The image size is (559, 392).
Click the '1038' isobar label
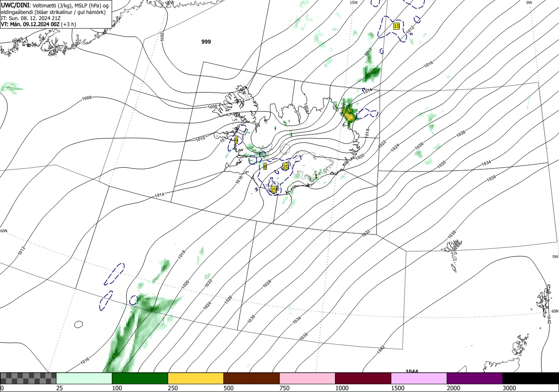click(452, 235)
